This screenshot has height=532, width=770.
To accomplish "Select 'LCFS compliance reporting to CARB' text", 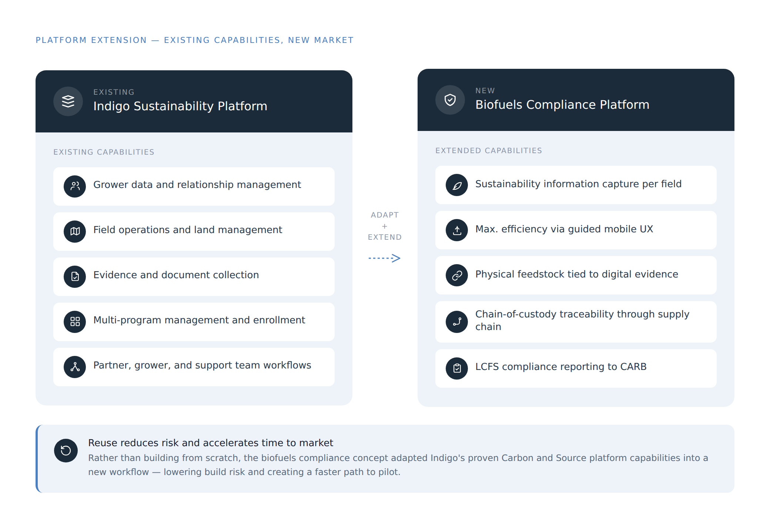I will [x=561, y=367].
